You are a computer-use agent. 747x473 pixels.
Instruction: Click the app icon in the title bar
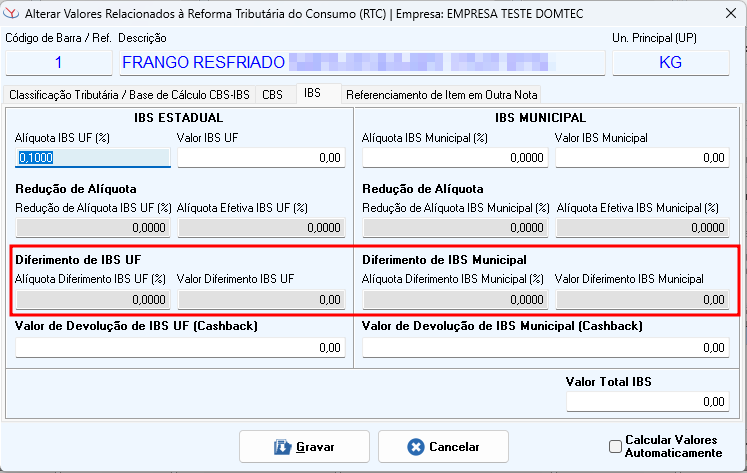[12, 14]
